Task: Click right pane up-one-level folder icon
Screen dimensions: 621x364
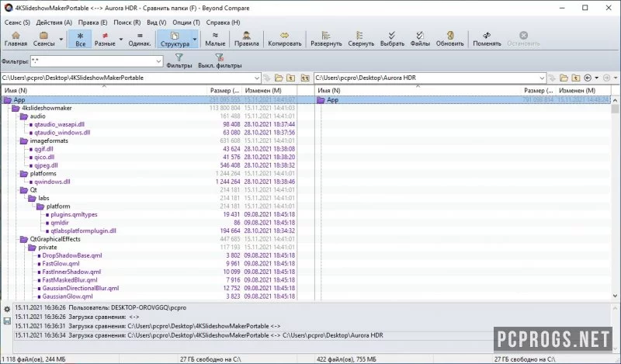Action: pyautogui.click(x=576, y=78)
